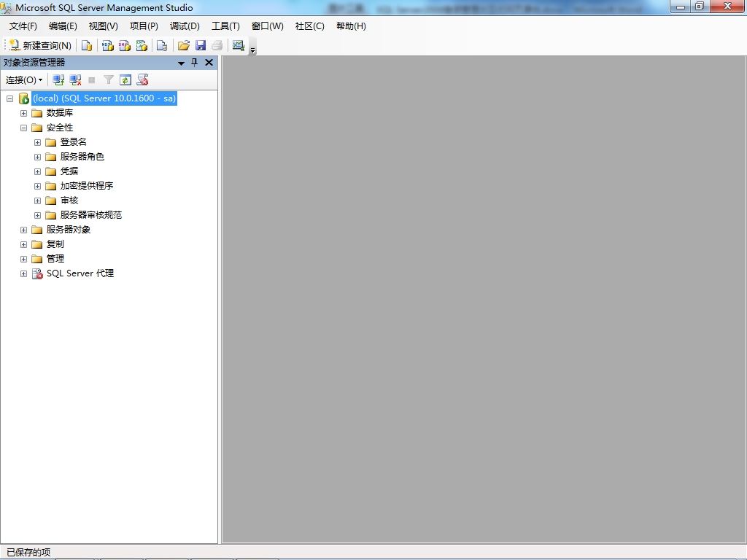Expand the 审核 folder
Screen dimensions: 747x560
[37, 201]
